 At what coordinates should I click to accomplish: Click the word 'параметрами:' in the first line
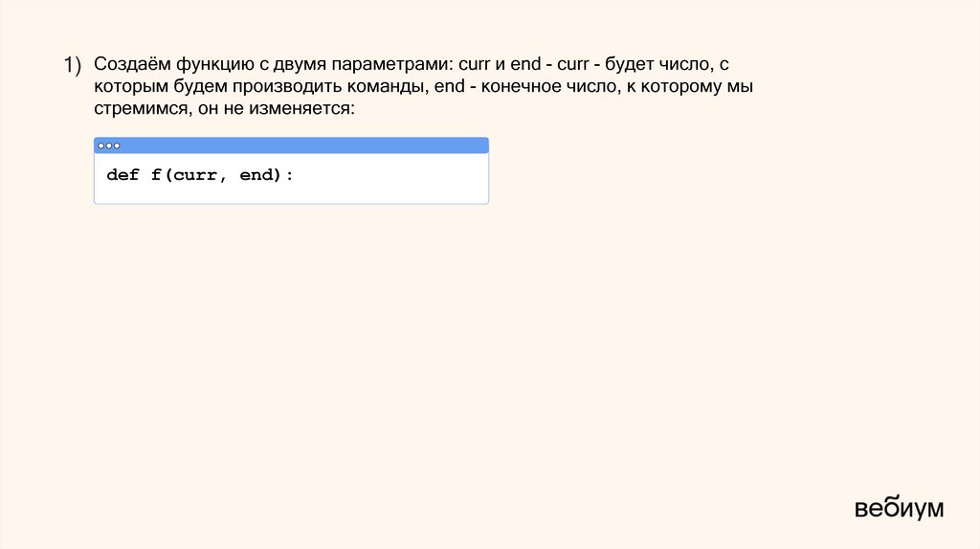pos(392,65)
